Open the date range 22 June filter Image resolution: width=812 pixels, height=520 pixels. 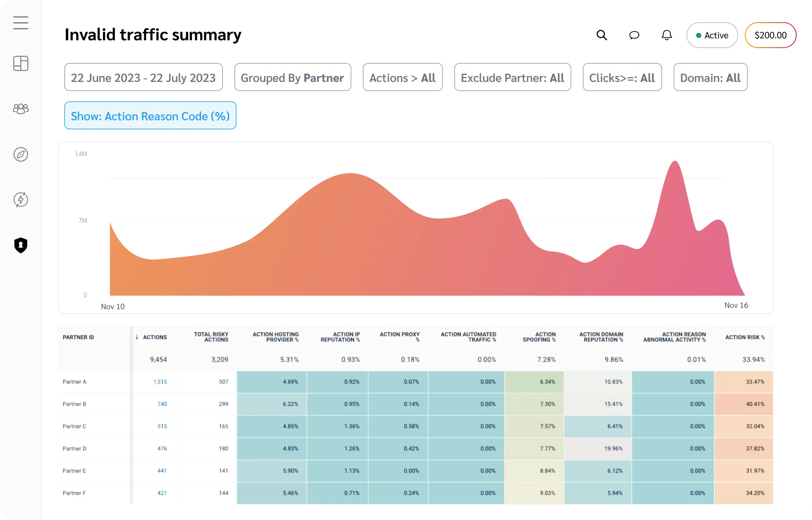[143, 77]
